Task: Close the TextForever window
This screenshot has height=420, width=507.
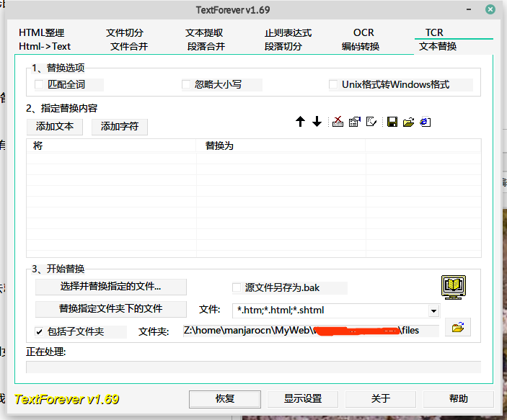Action: [490, 9]
